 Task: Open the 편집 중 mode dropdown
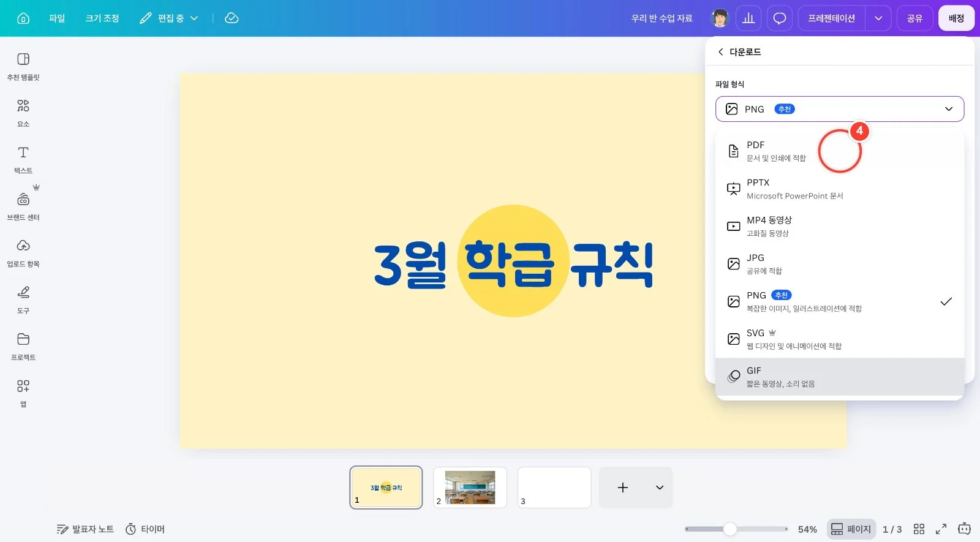point(169,18)
